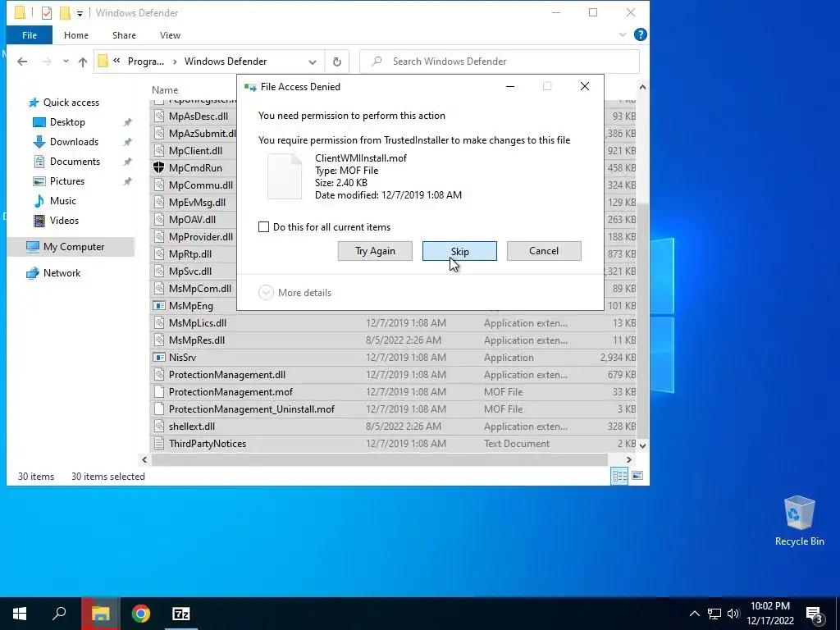Click the horizontal scrollbar left arrow

[x=144, y=459]
